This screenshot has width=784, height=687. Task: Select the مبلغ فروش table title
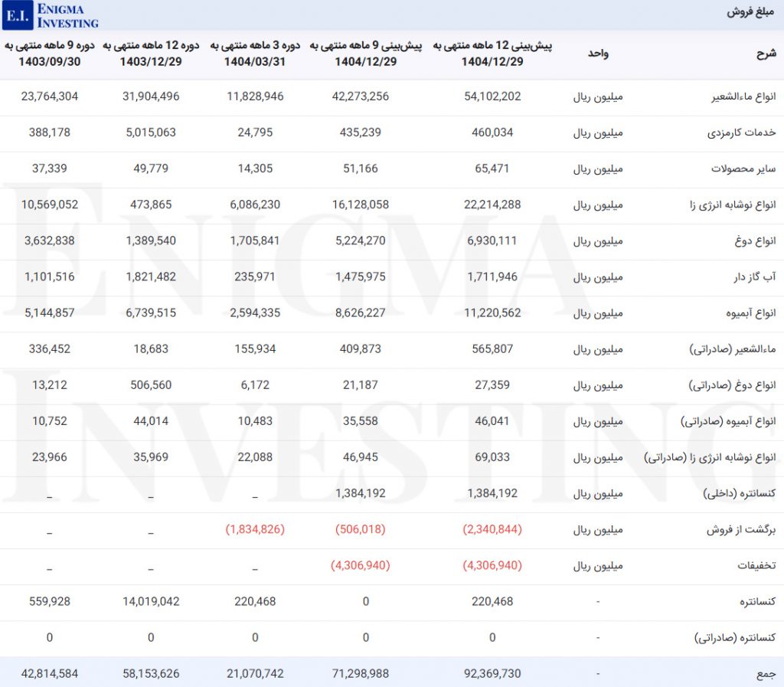(750, 14)
